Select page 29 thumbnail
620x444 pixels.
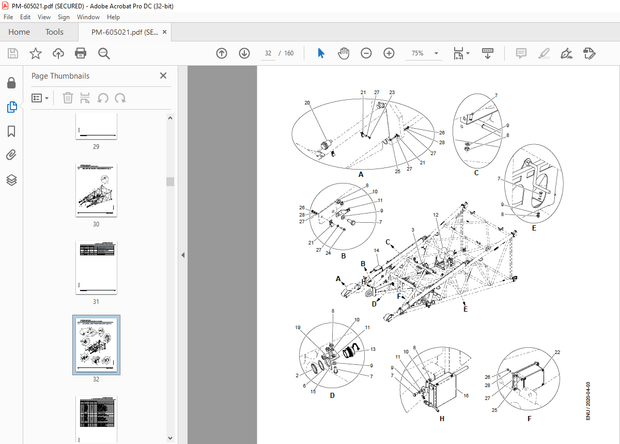click(x=96, y=126)
